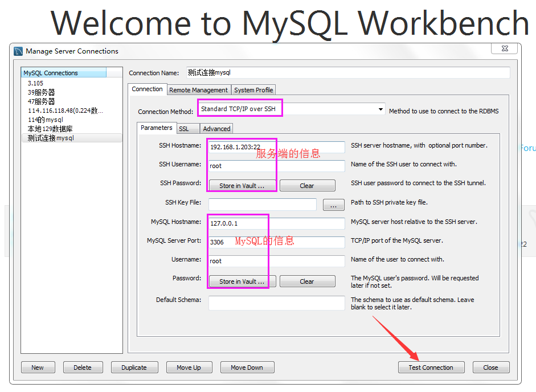Screen dimensions: 536x392
Task: Focus the MySQL Username field
Action: tap(277, 261)
